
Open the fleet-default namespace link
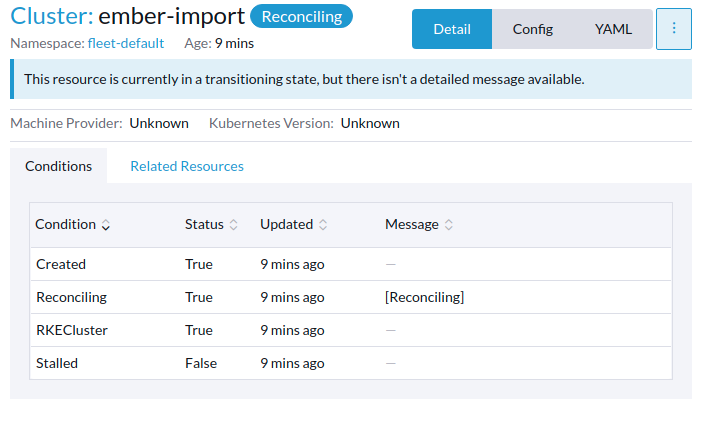(x=126, y=43)
